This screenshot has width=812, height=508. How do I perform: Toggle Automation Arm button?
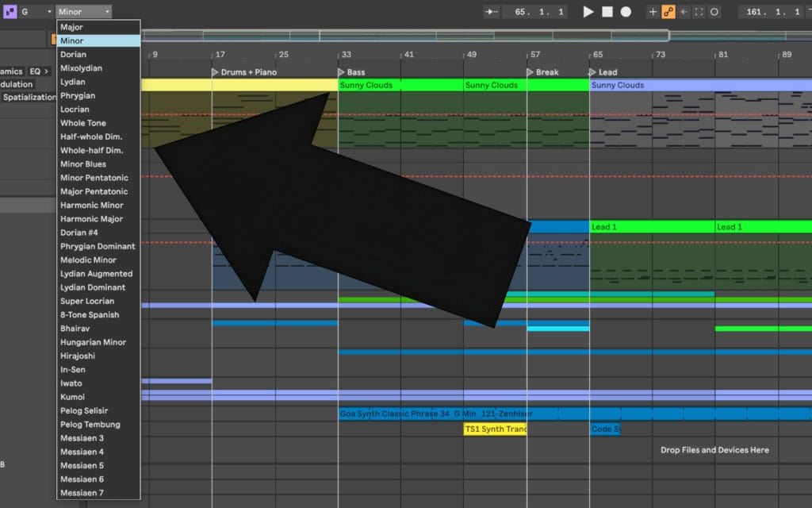click(668, 12)
